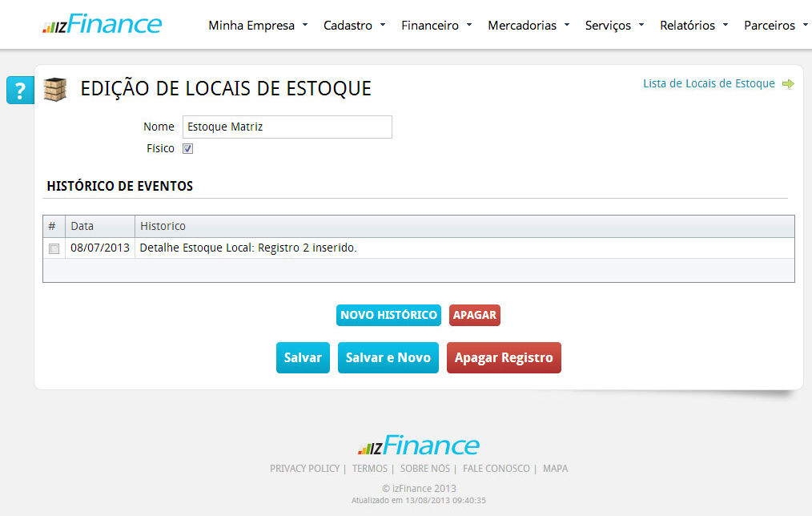Open the Cadastro dropdown menu
This screenshot has width=812, height=516.
pyautogui.click(x=354, y=26)
